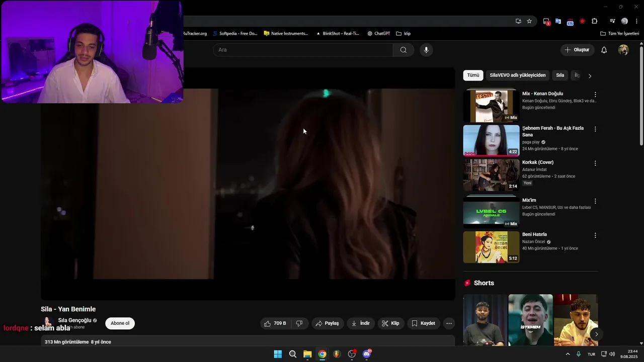The height and width of the screenshot is (362, 644).
Task: Open taskbar Search magnifier
Action: pos(292,354)
